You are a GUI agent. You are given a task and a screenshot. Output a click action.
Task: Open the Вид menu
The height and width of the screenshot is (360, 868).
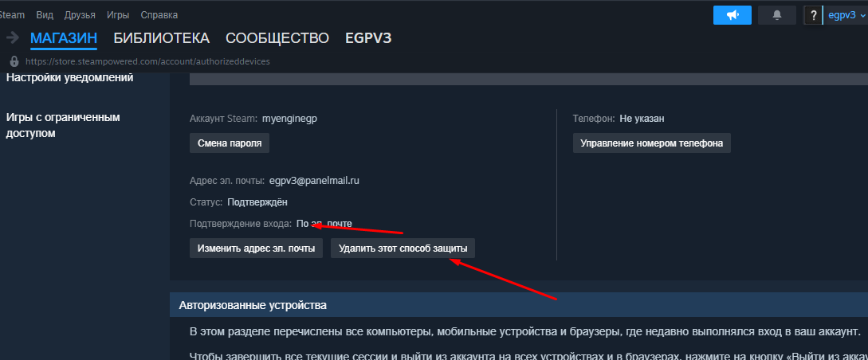click(45, 15)
